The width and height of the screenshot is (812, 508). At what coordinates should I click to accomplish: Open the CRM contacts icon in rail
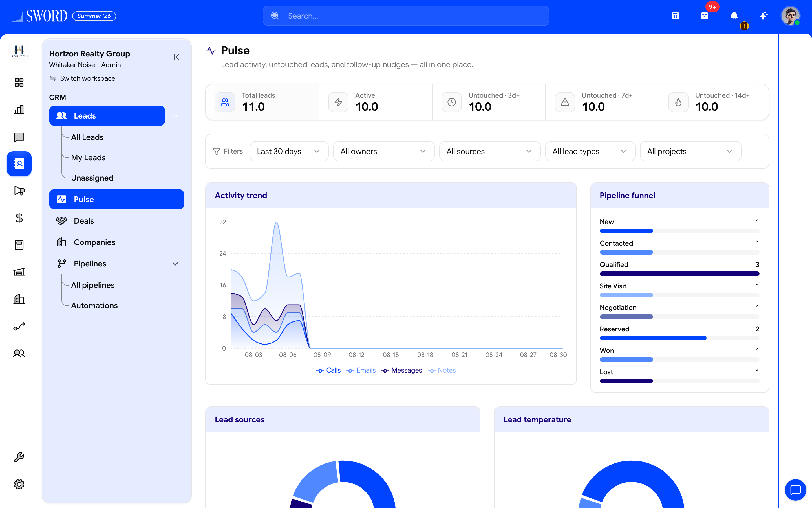coord(19,164)
